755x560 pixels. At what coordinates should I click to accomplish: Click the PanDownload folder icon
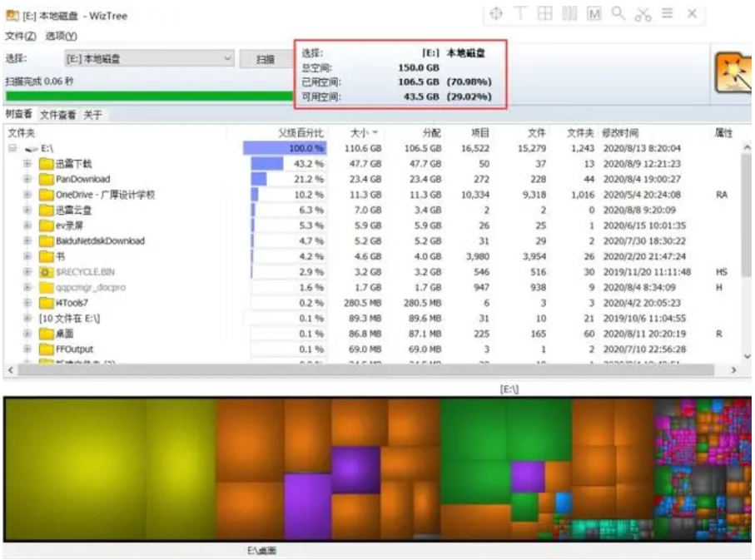point(47,179)
